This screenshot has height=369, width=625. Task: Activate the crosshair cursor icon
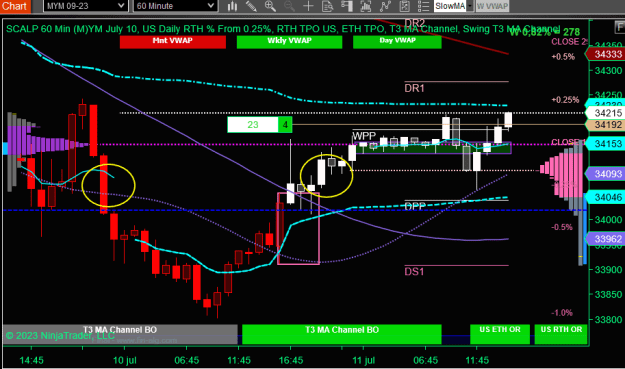click(x=308, y=6)
